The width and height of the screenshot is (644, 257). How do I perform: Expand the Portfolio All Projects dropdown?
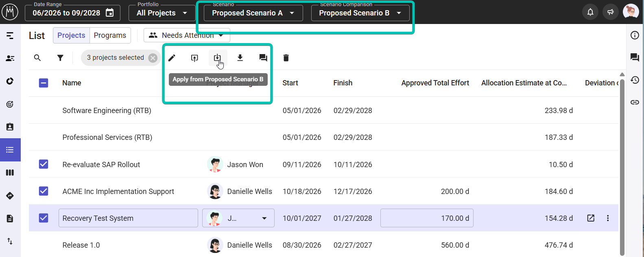coord(162,13)
